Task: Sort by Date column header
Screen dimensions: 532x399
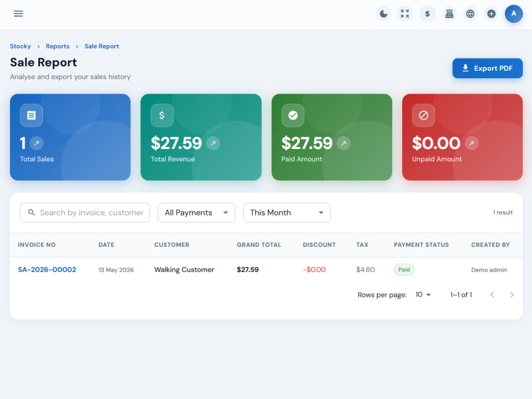Action: pyautogui.click(x=106, y=245)
